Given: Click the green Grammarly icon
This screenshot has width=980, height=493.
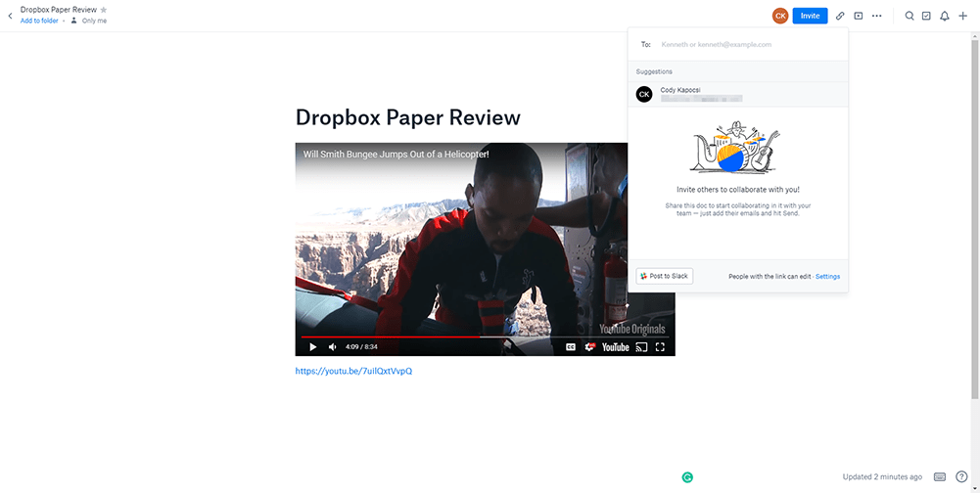Looking at the screenshot, I should (x=687, y=478).
